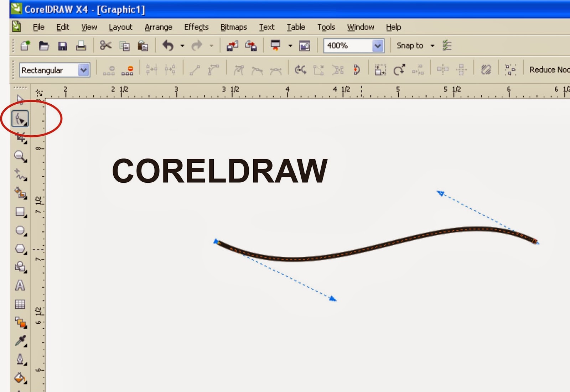Open the Window menu
The height and width of the screenshot is (392, 570).
coord(361,27)
